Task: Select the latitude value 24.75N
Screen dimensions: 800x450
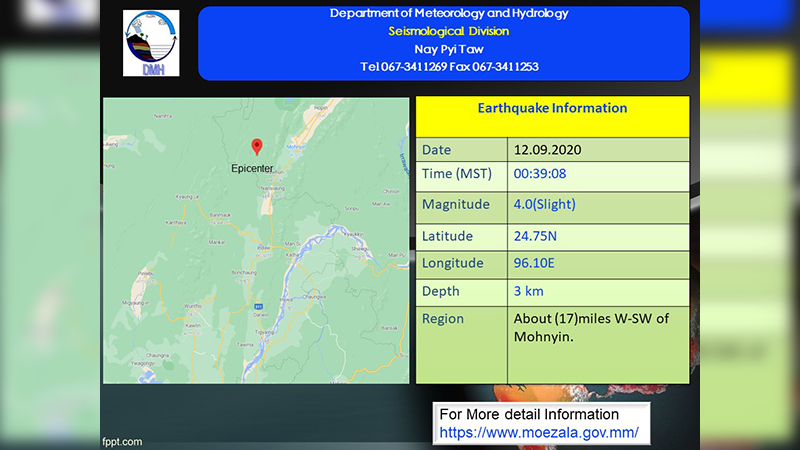Action: click(535, 236)
